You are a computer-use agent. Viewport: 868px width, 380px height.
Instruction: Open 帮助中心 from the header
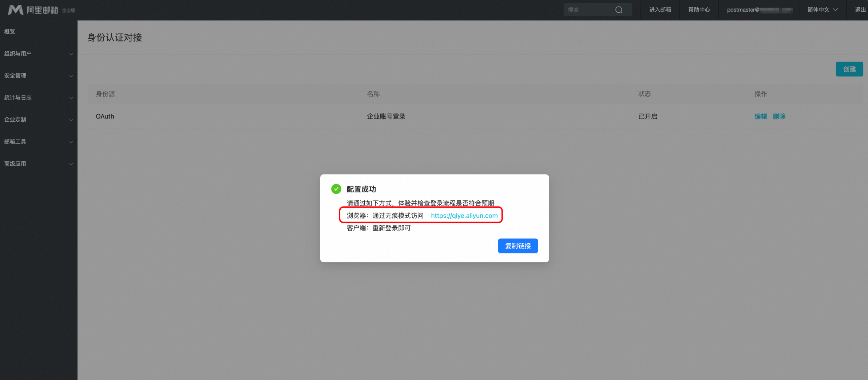coord(699,10)
